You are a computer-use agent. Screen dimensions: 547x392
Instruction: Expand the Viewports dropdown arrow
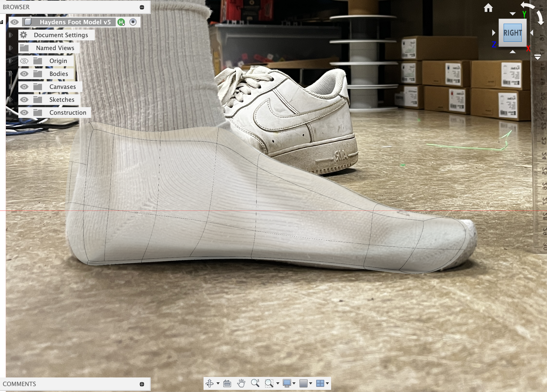click(327, 383)
